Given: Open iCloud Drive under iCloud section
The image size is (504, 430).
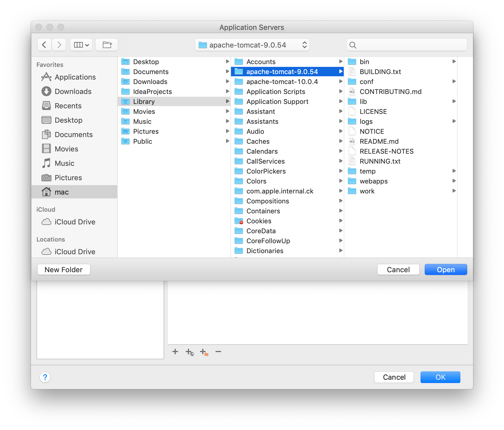Looking at the screenshot, I should [x=75, y=222].
